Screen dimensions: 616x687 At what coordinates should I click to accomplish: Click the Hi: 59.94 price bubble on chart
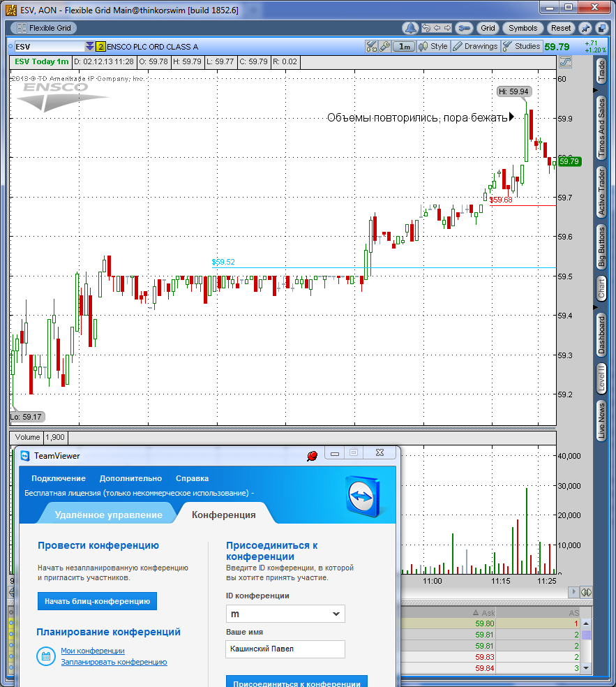click(514, 91)
